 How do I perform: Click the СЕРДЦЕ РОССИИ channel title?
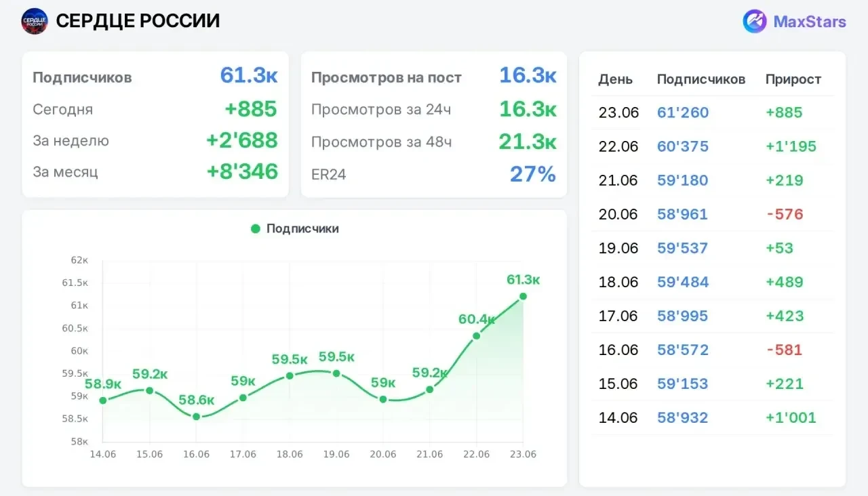[x=138, y=21]
